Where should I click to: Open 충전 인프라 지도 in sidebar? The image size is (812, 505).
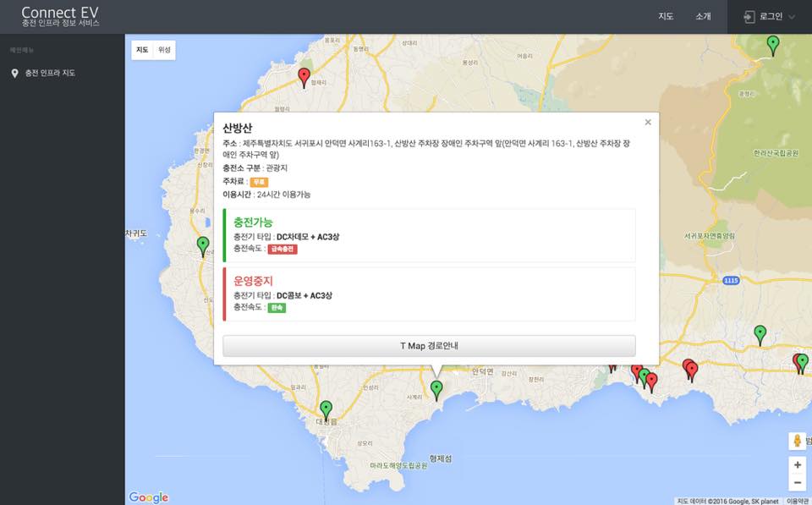coord(50,73)
